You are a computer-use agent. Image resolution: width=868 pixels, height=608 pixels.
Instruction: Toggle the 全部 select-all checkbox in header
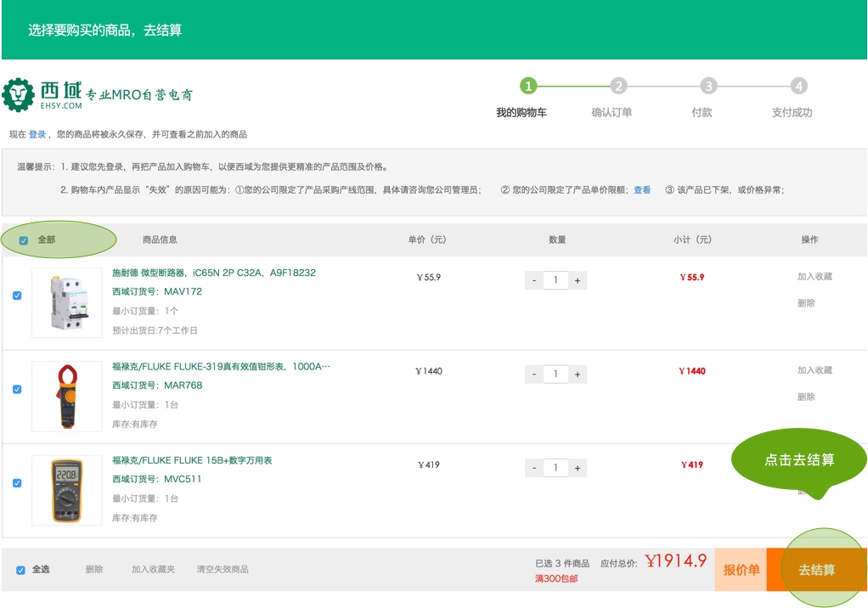coord(24,240)
